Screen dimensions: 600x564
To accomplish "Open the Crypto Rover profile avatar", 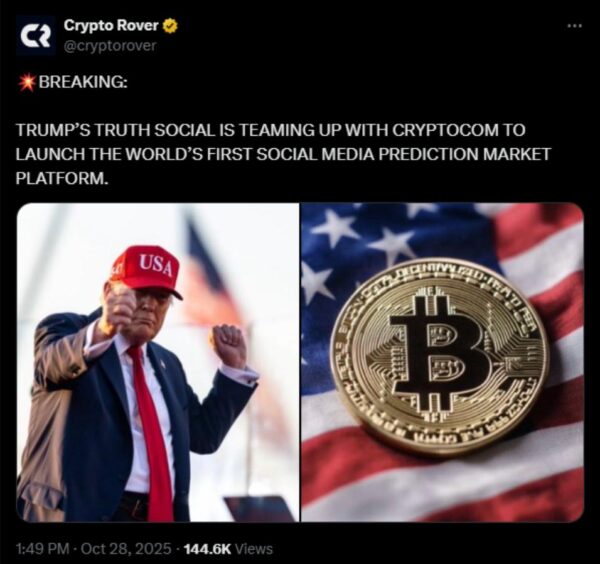I will 35,36.
